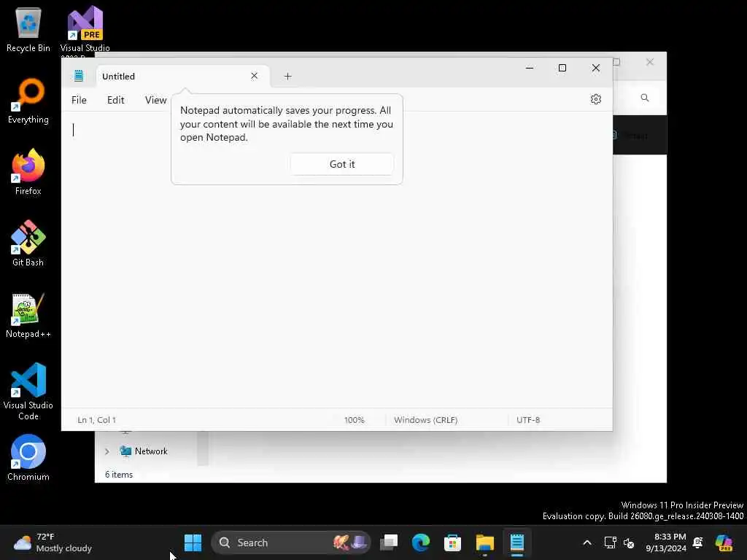The image size is (747, 560).
Task: Open notifications bell icon
Action: pos(698,542)
